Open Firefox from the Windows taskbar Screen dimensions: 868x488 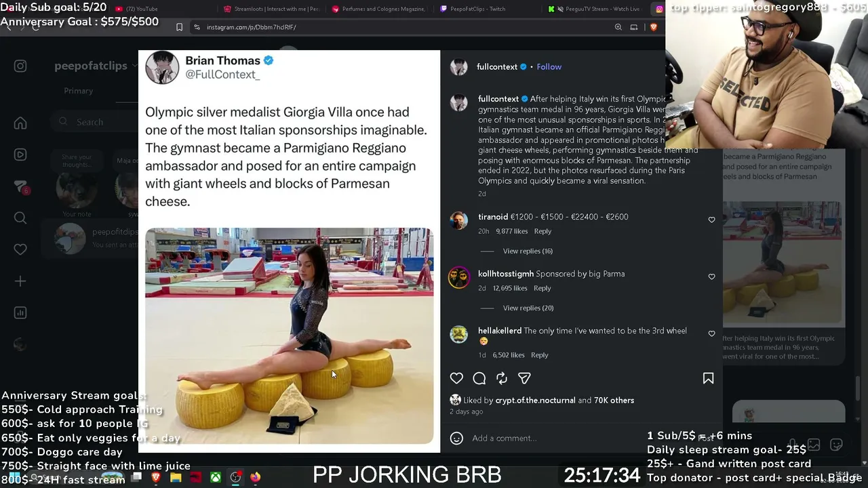[x=255, y=477]
